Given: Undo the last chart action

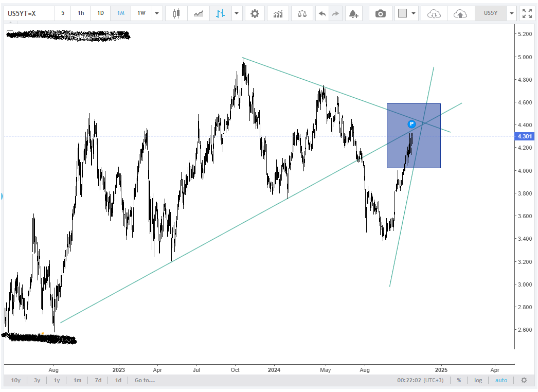Looking at the screenshot, I should tap(322, 13).
